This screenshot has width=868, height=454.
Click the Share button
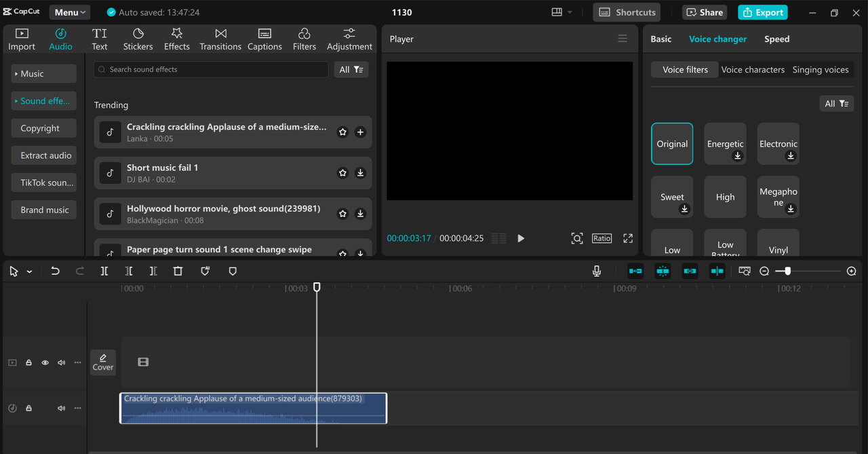click(705, 12)
